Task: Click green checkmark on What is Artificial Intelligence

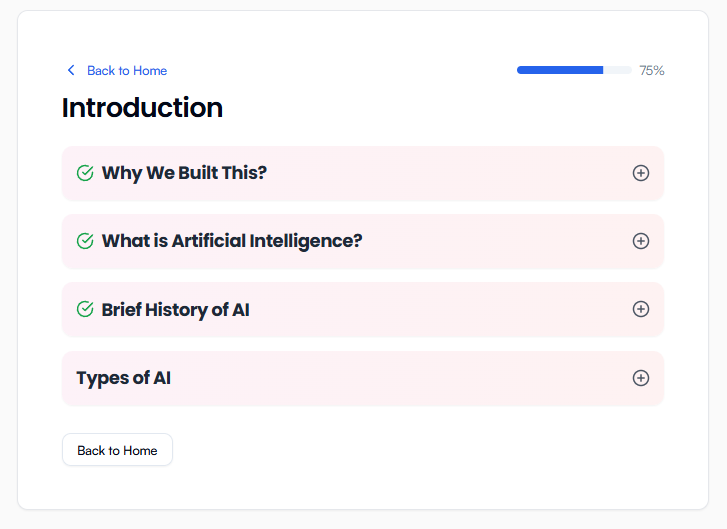Action: [85, 241]
